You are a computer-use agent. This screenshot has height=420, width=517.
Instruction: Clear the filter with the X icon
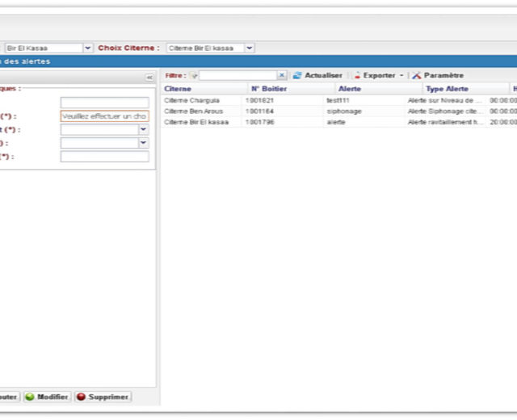[x=282, y=75]
